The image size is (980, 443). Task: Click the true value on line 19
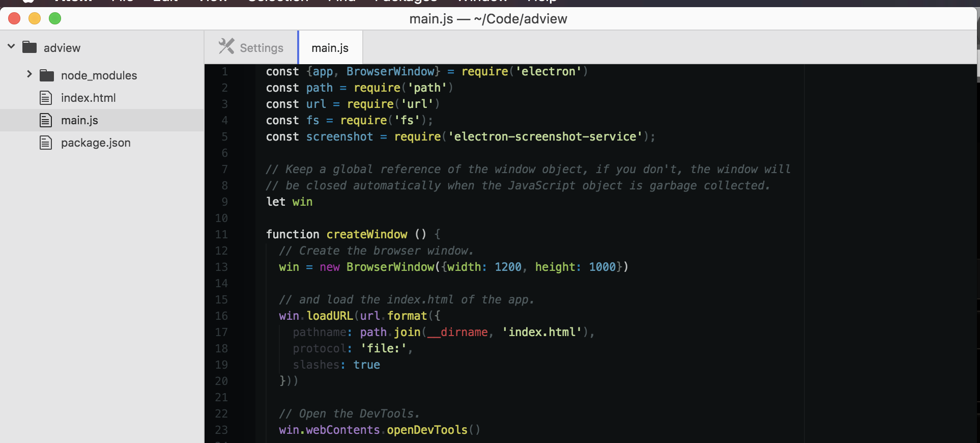(367, 365)
